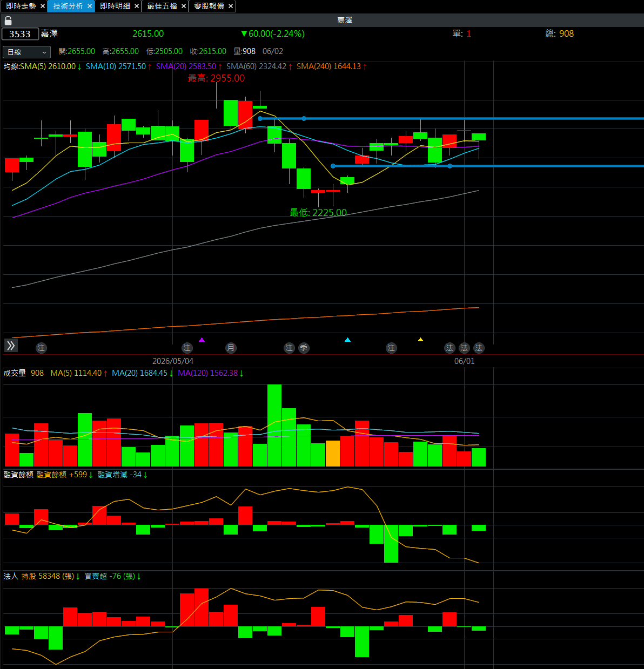This screenshot has height=669, width=644.
Task: Open the 即時明細 tab
Action: [115, 6]
